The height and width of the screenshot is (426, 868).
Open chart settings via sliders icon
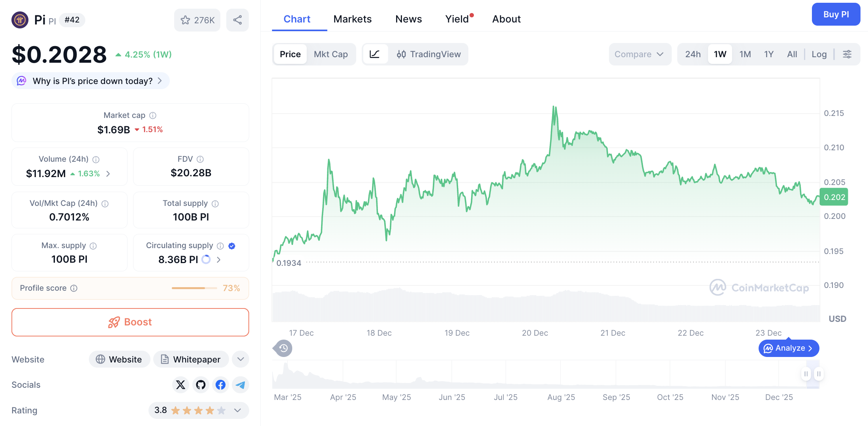tap(847, 54)
